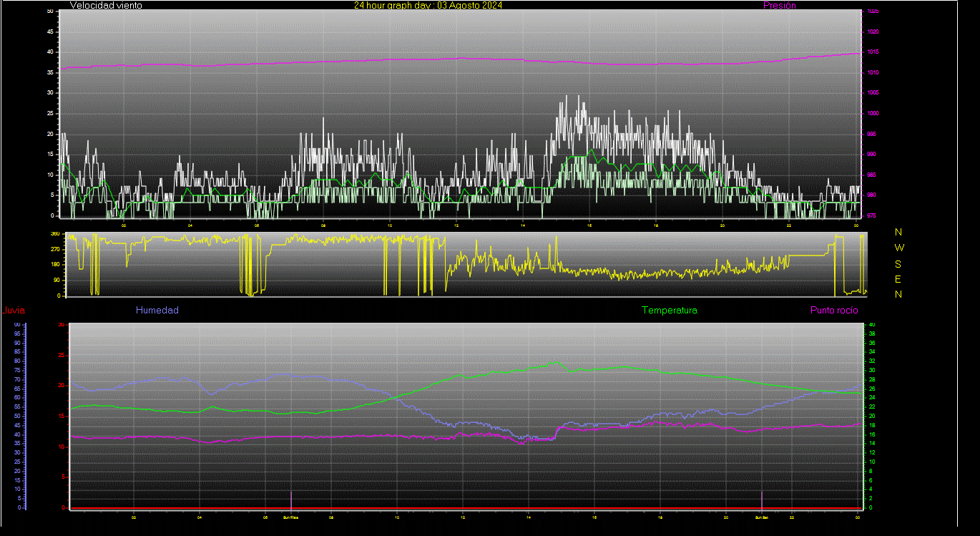Click the 'S' wind direction label
This screenshot has width=980, height=536.
[898, 263]
